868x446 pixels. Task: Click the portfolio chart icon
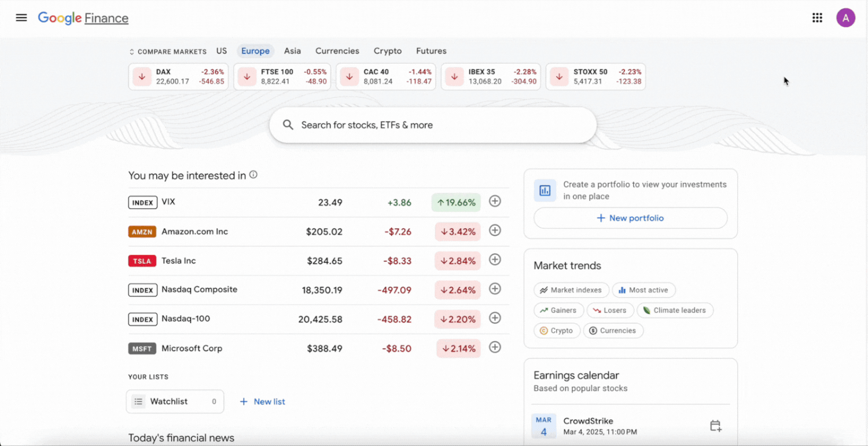point(545,190)
